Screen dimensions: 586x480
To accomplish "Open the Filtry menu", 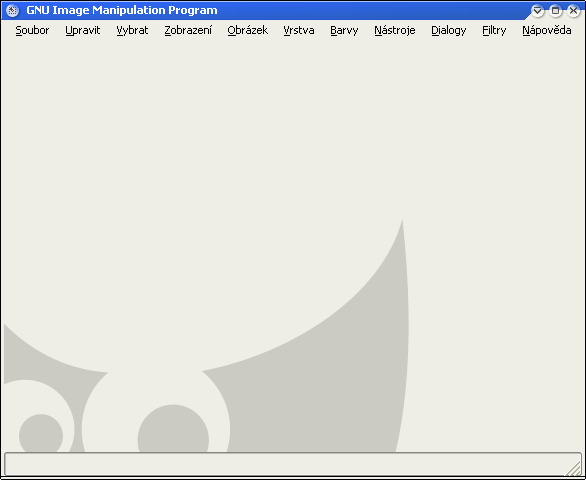I will click(494, 30).
